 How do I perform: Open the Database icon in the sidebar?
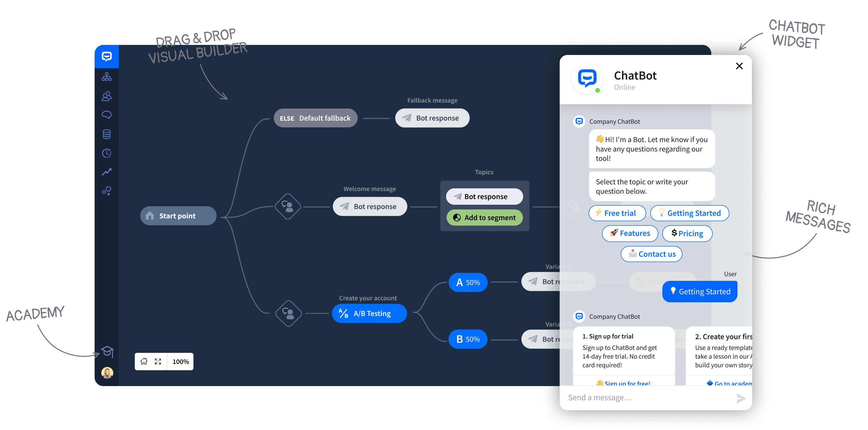coord(106,134)
